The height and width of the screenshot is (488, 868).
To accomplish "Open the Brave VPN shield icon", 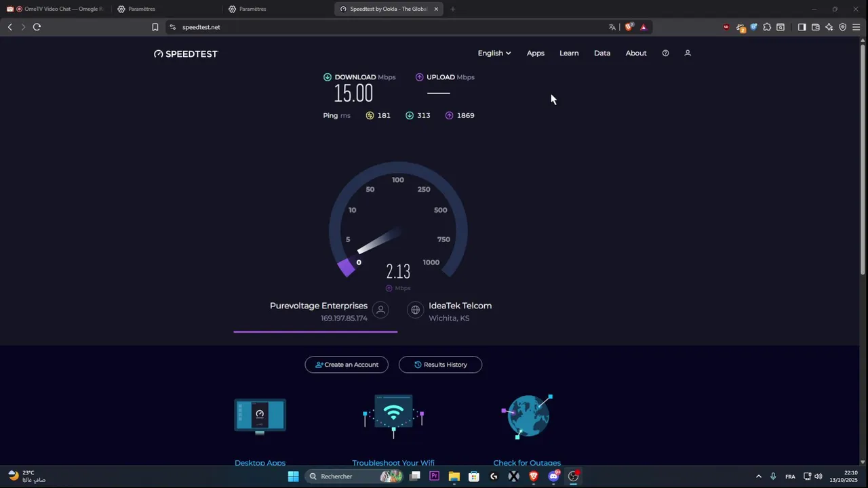I will (843, 27).
